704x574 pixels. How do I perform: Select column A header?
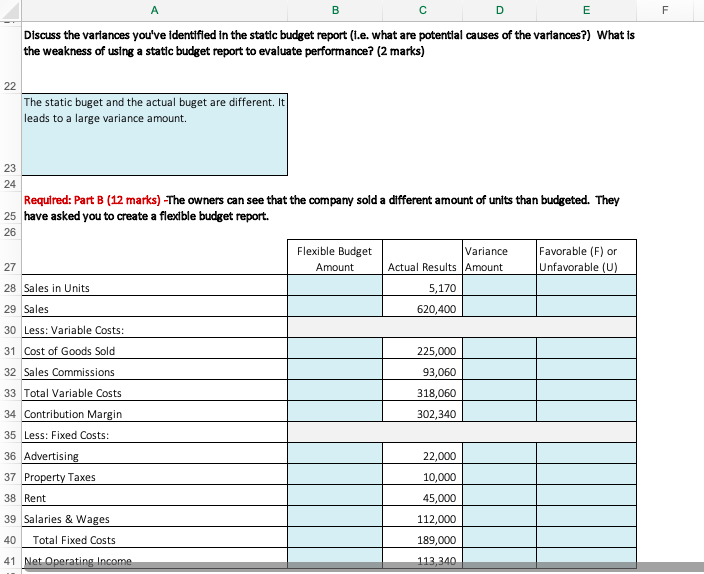tap(154, 10)
